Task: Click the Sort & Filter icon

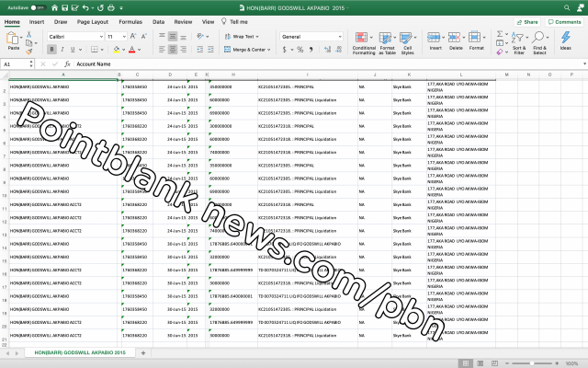Action: tap(519, 42)
